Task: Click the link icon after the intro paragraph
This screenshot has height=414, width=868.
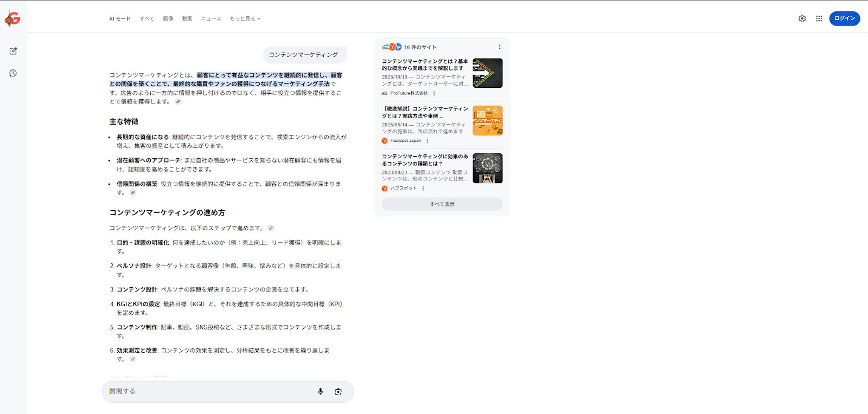Action: 178,102
